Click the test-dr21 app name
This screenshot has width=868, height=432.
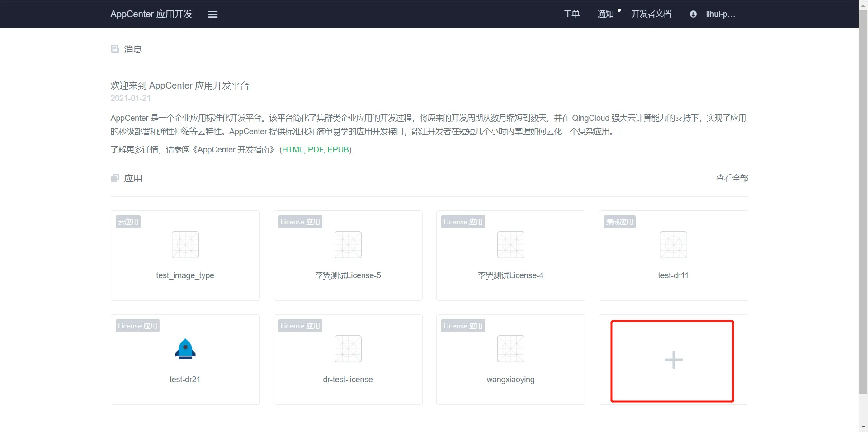click(185, 380)
